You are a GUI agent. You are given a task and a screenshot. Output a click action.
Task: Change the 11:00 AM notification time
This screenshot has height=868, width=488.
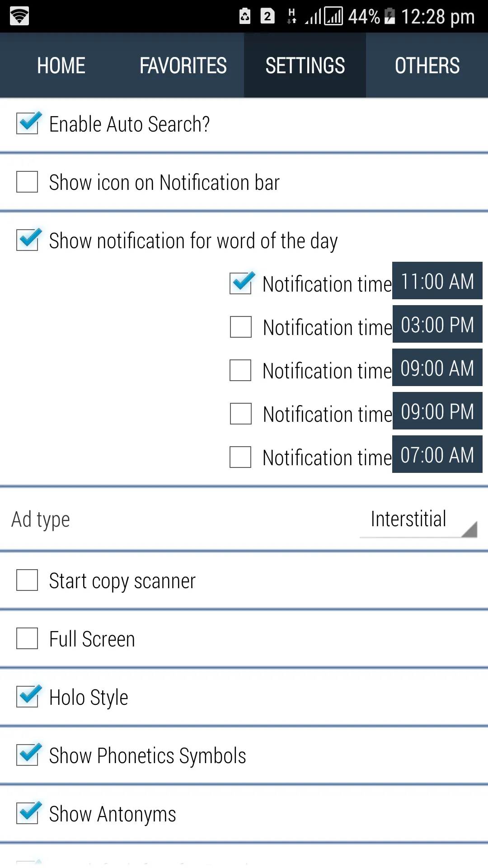(437, 281)
